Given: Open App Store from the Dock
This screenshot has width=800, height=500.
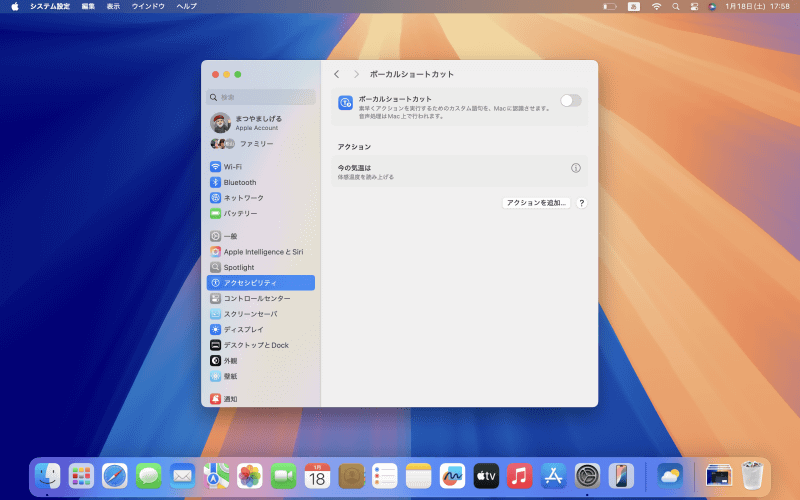Looking at the screenshot, I should pos(554,477).
